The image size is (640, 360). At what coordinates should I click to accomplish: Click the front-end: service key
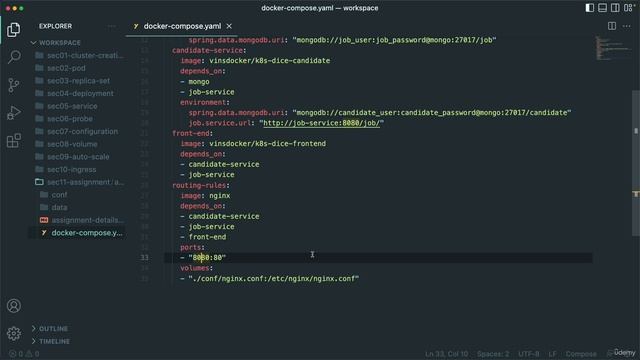(192, 133)
